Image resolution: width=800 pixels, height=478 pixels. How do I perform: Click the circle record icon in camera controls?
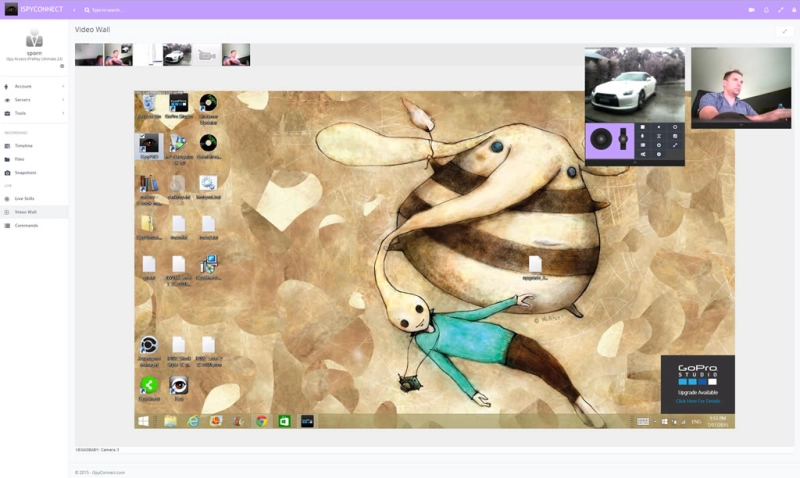pos(675,127)
